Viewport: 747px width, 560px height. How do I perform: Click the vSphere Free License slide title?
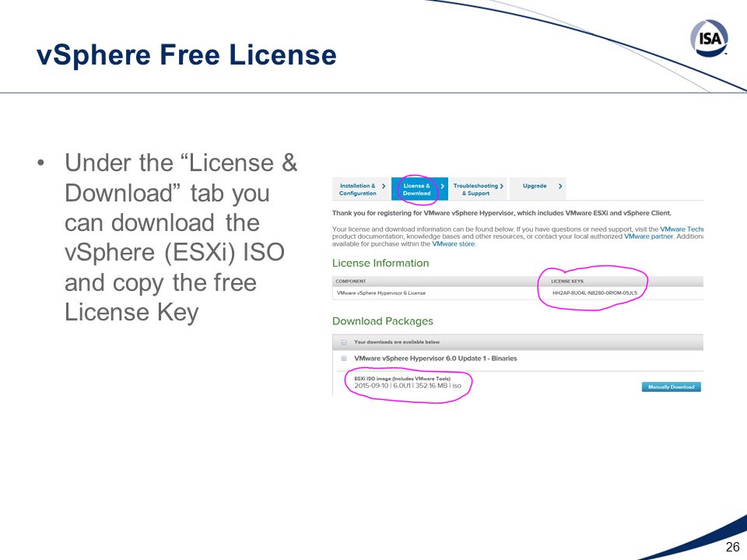[187, 54]
